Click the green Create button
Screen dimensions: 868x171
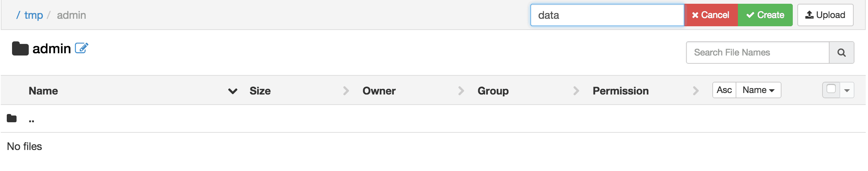click(x=765, y=15)
